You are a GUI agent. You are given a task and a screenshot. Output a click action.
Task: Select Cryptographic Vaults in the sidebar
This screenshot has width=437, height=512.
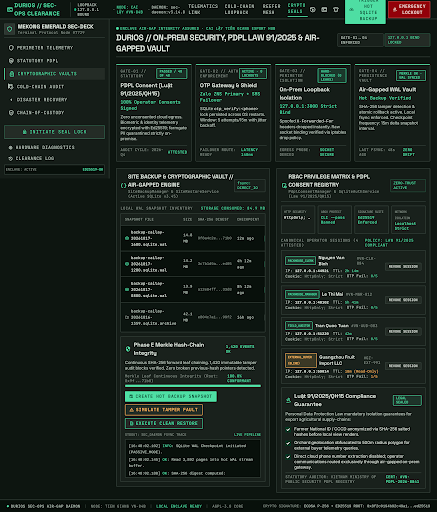click(55, 74)
